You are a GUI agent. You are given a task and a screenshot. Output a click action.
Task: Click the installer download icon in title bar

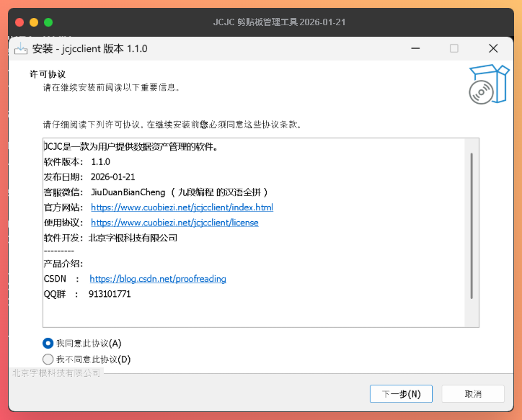click(21, 48)
